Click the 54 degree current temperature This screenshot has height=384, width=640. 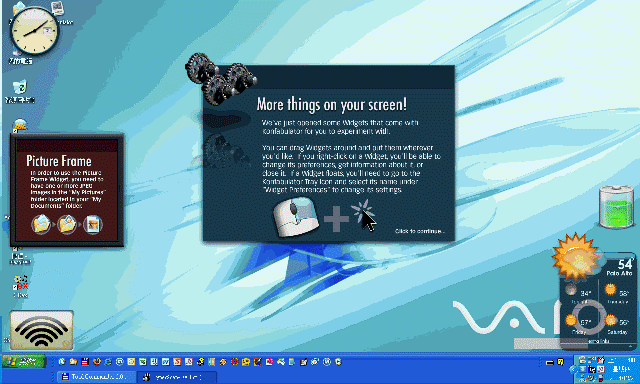coord(624,264)
